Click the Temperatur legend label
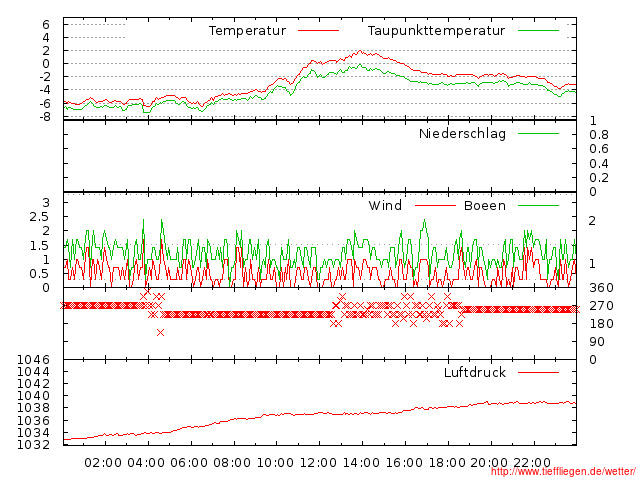Image resolution: width=640 pixels, height=480 pixels. coord(247,31)
